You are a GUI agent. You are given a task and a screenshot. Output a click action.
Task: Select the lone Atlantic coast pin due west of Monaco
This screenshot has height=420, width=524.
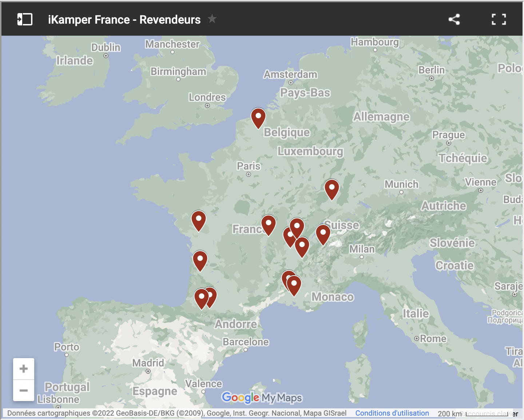click(200, 261)
